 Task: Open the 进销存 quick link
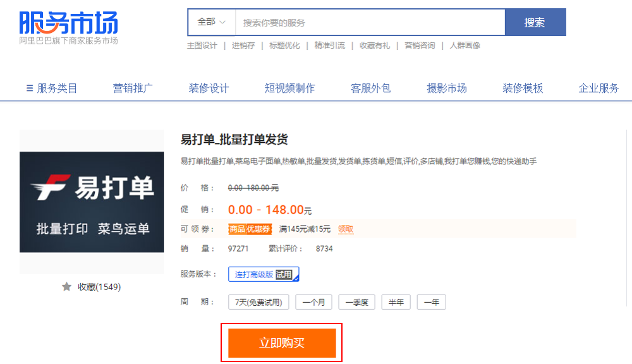[243, 45]
